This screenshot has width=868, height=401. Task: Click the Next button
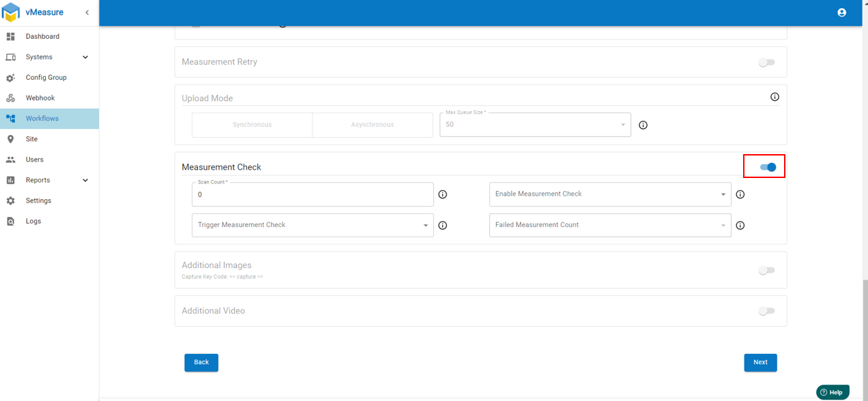point(760,362)
